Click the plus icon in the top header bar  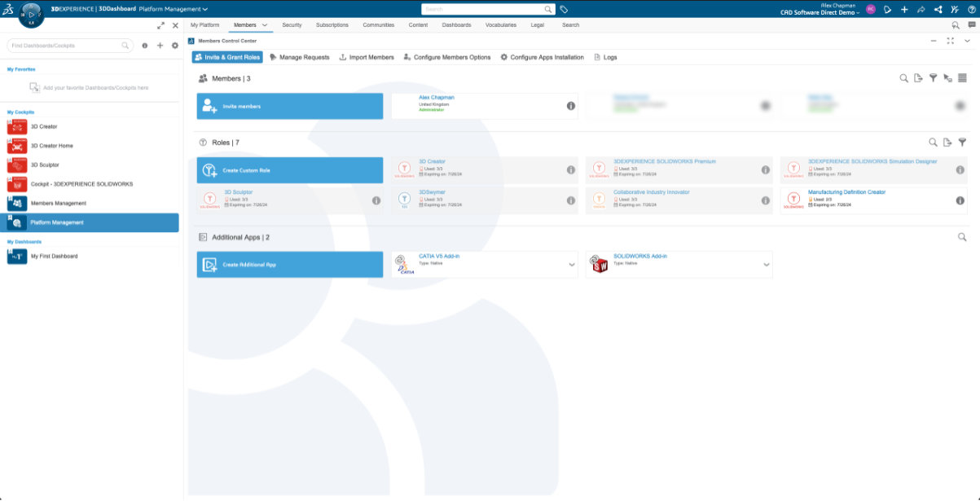pyautogui.click(x=904, y=9)
